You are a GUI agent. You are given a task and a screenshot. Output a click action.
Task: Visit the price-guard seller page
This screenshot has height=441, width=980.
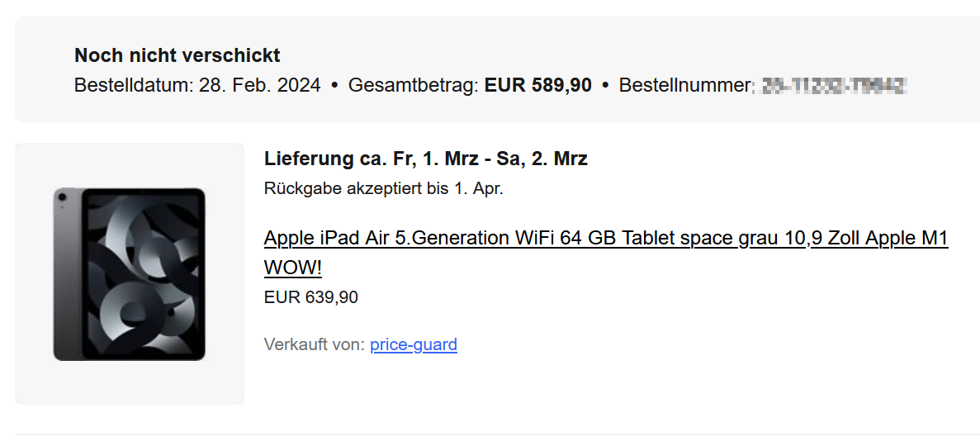click(414, 344)
